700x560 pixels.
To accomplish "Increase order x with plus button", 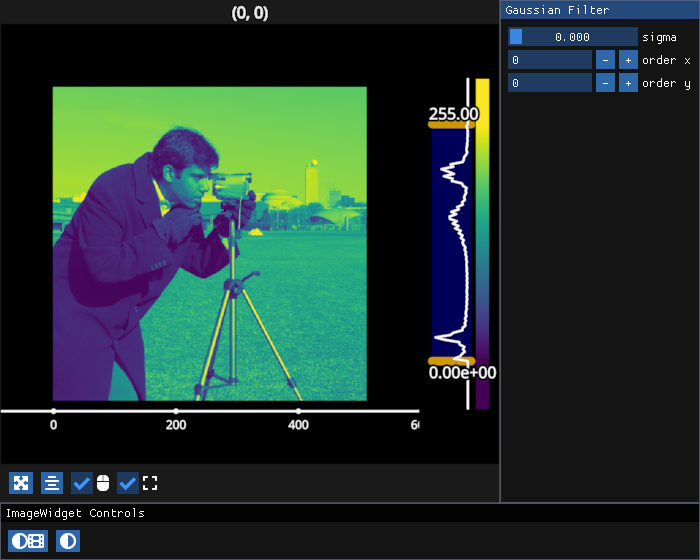I will (628, 60).
